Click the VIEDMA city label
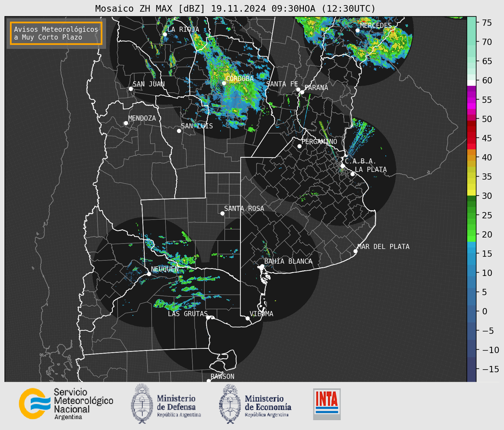504x430 pixels. pyautogui.click(x=261, y=314)
